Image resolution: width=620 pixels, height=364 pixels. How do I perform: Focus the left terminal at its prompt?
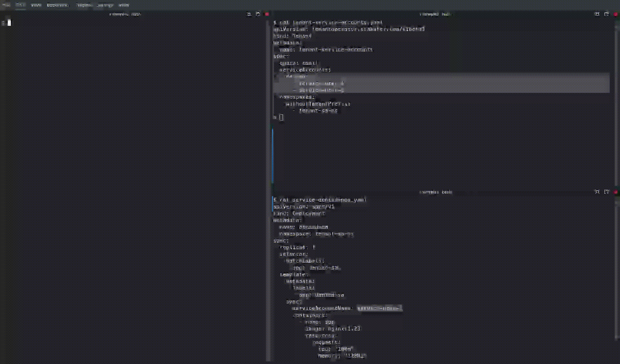(9, 23)
